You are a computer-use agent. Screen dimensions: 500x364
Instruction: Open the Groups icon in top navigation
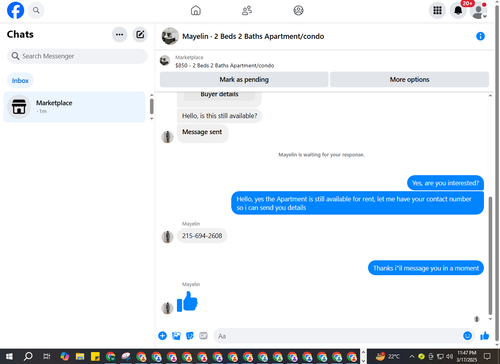[x=298, y=10]
